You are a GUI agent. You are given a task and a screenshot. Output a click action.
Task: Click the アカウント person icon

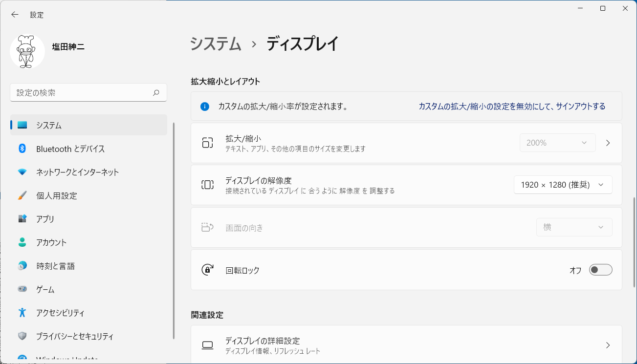22,242
